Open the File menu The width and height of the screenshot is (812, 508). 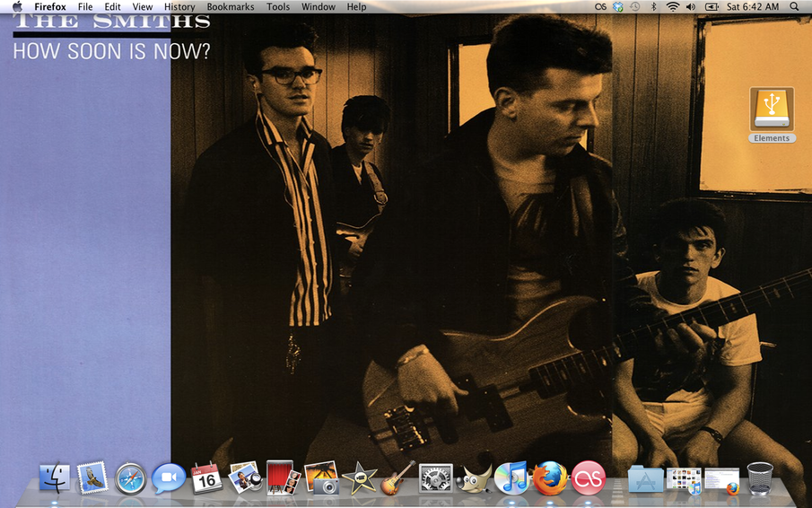coord(85,7)
